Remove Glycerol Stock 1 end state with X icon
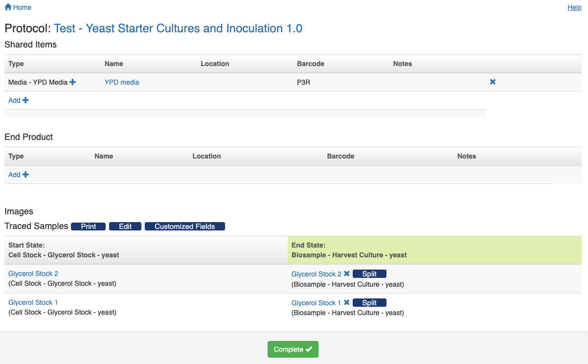588x364 pixels. [x=346, y=302]
